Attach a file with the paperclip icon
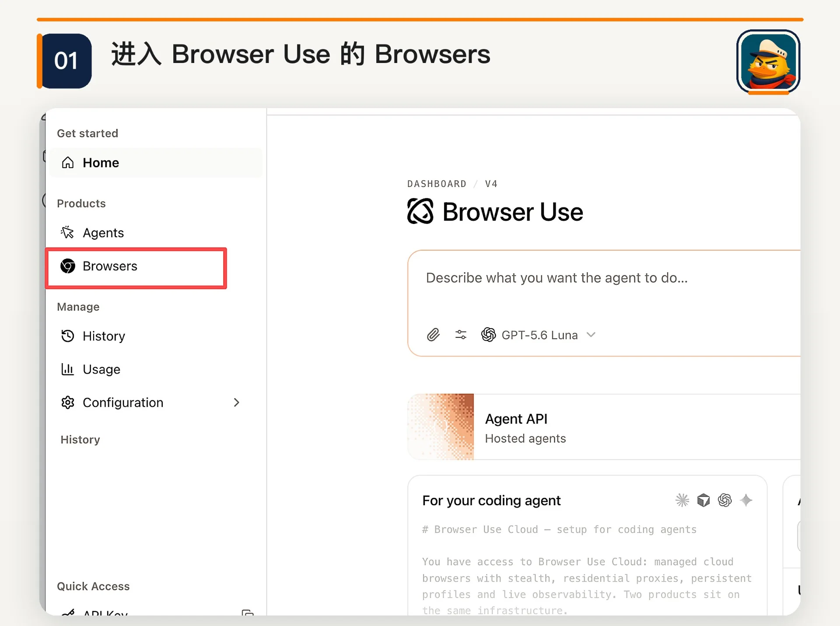The image size is (840, 626). click(433, 335)
